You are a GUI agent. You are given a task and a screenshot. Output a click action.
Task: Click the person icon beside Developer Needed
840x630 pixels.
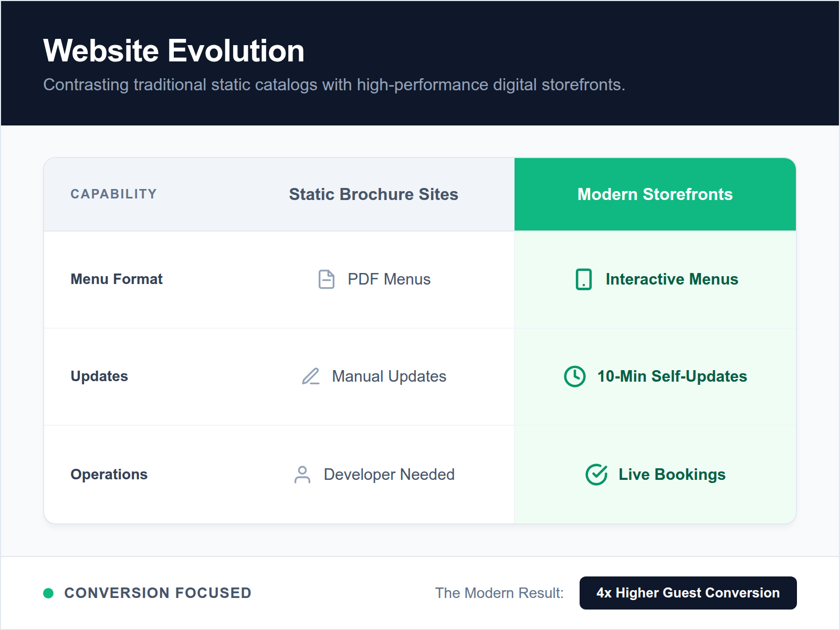coord(302,475)
